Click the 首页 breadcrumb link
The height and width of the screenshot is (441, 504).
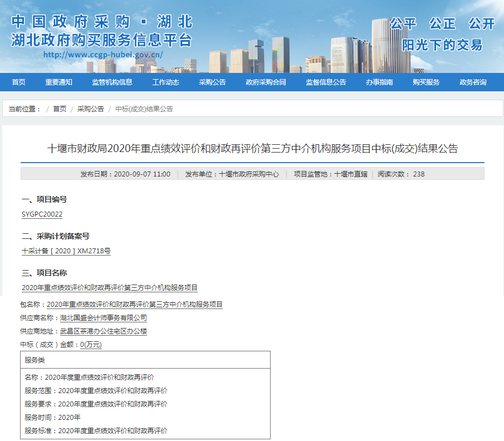coord(60,109)
